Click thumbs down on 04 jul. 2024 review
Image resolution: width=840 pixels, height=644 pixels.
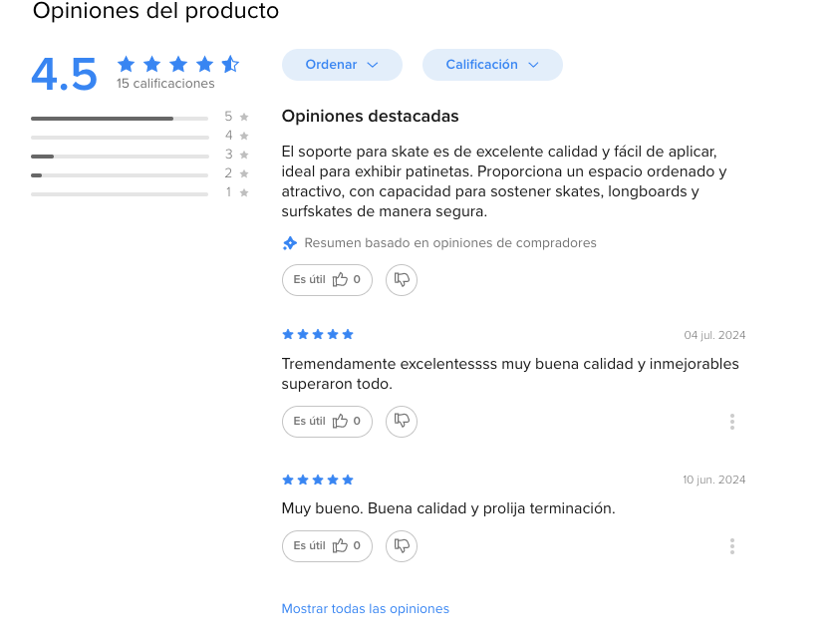(x=402, y=421)
